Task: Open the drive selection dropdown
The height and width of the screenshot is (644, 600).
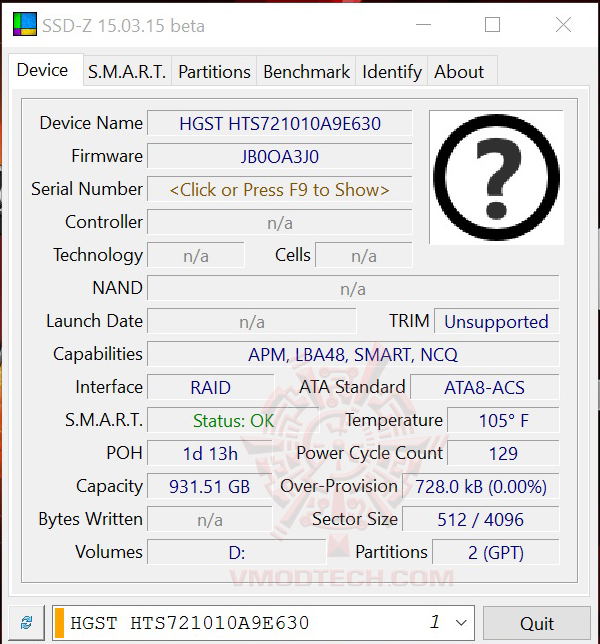Action: click(460, 622)
